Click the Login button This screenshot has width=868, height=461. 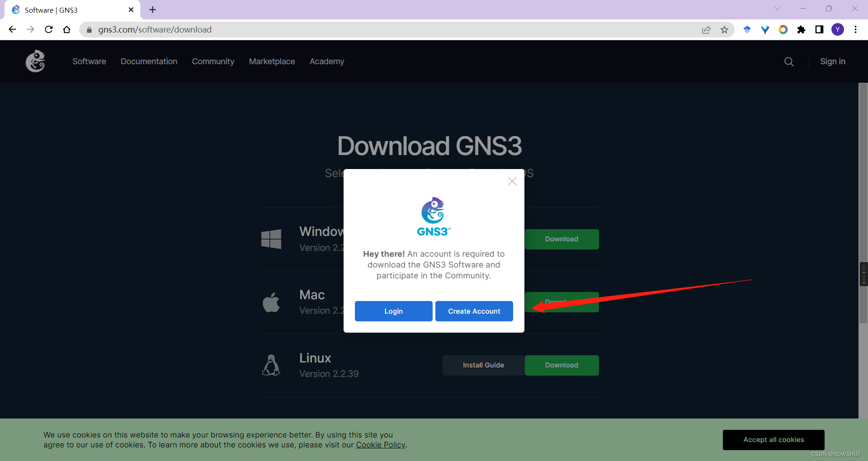tap(393, 311)
